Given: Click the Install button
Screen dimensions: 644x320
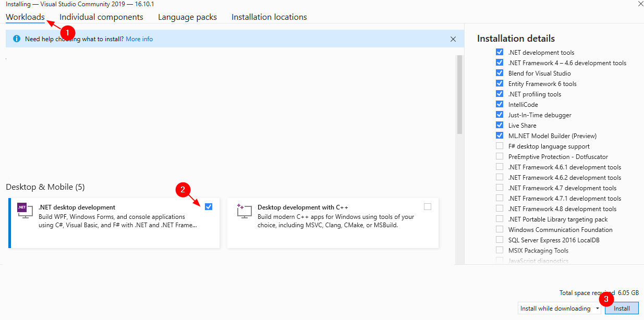Looking at the screenshot, I should (x=622, y=308).
